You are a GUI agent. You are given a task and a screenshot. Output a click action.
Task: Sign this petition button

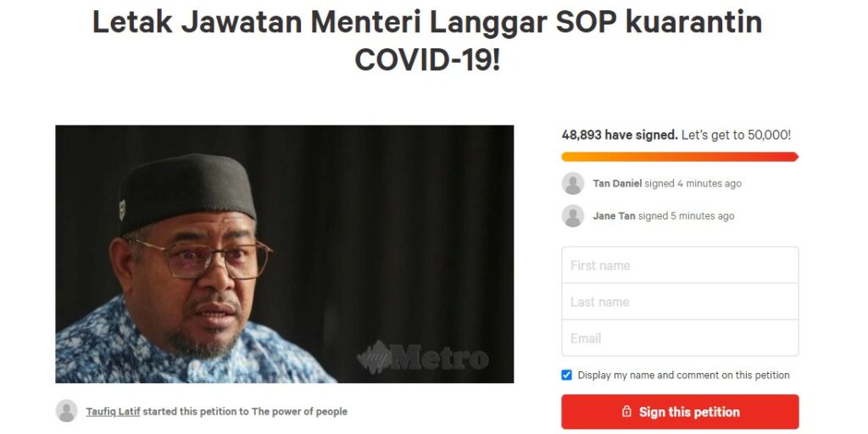[x=680, y=412]
